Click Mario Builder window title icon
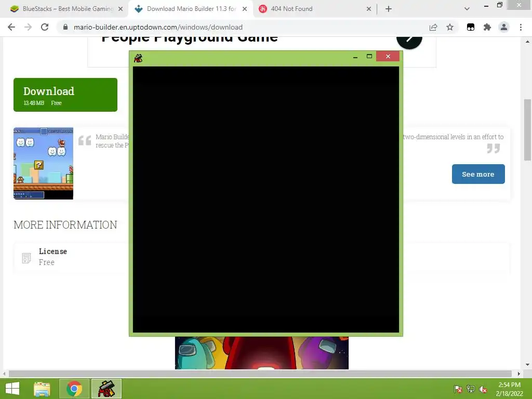Screen dimensions: 532x399 [138, 58]
